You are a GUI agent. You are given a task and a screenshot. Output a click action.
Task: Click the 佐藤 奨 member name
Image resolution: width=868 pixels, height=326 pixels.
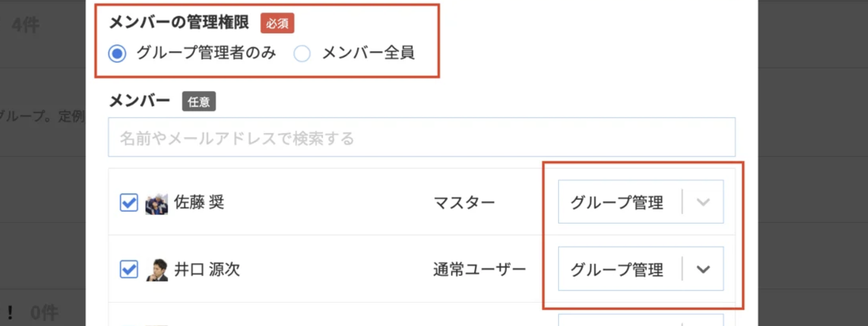click(x=199, y=202)
